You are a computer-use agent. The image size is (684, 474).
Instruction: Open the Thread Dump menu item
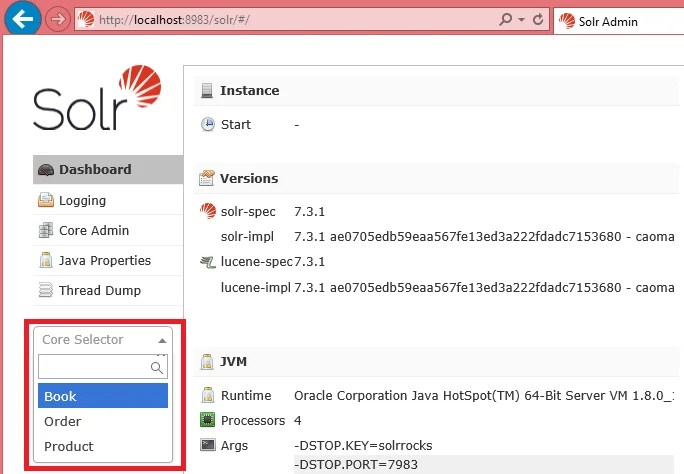(108, 290)
